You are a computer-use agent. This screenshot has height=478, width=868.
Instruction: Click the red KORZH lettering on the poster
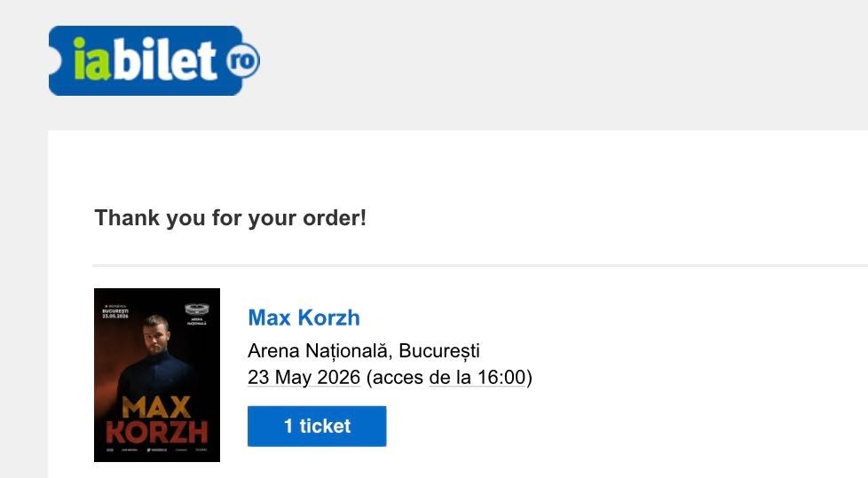click(156, 432)
